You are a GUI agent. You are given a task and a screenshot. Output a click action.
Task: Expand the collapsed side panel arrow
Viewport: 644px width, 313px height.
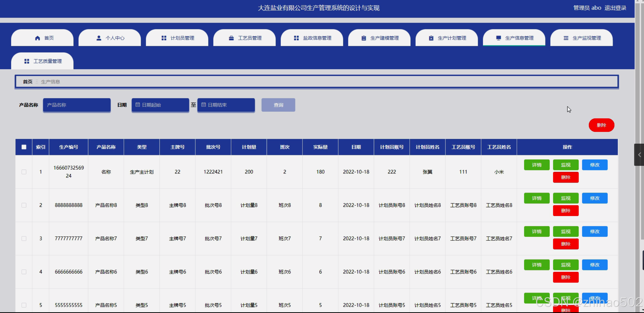coord(639,155)
